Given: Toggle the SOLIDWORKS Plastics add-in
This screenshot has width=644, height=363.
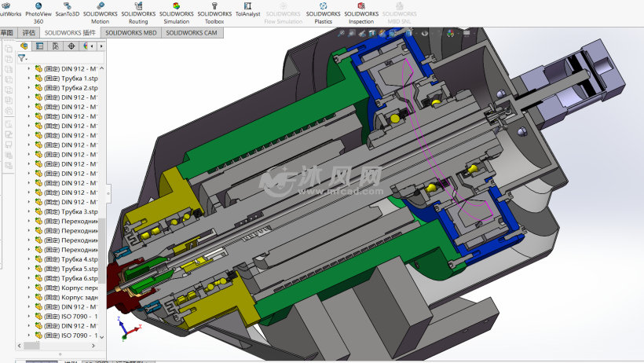Looking at the screenshot, I should click(x=323, y=10).
